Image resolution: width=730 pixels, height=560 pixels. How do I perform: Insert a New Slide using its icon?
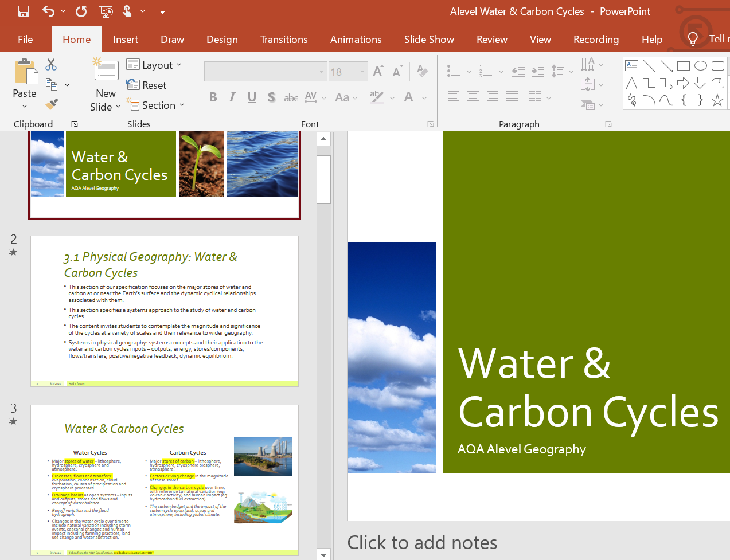point(106,70)
